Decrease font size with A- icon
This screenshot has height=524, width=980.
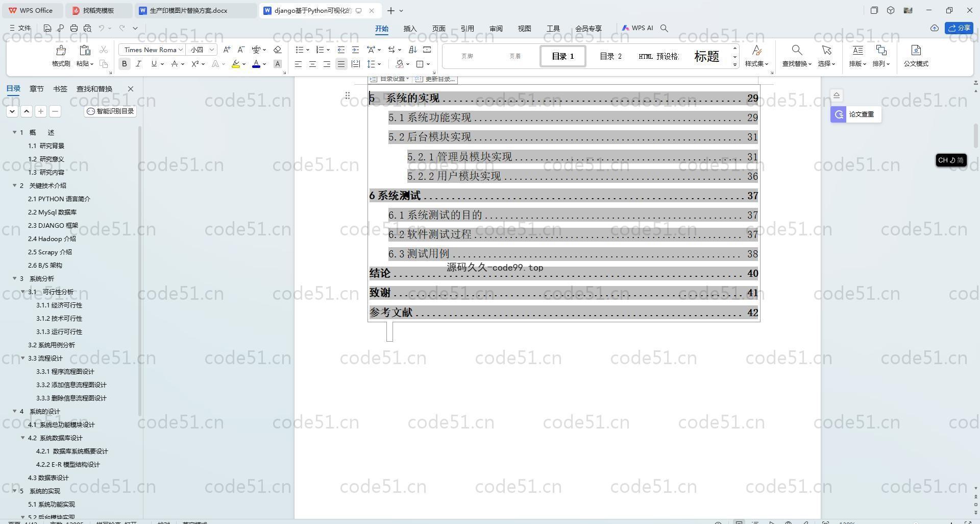(x=241, y=50)
